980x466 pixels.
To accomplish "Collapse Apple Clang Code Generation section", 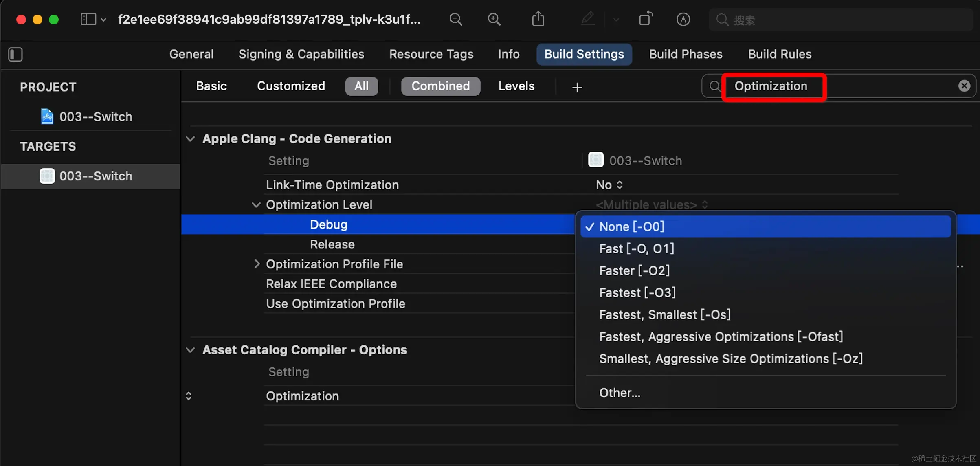I will click(190, 139).
